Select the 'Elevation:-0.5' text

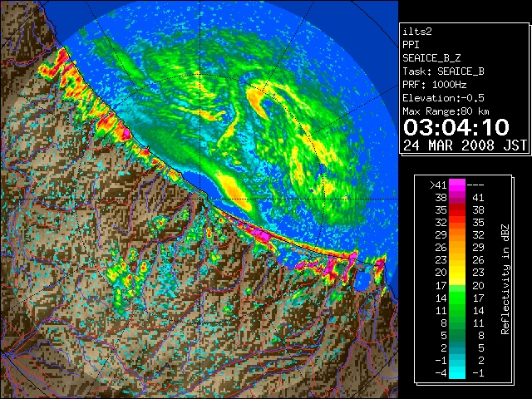tap(443, 98)
